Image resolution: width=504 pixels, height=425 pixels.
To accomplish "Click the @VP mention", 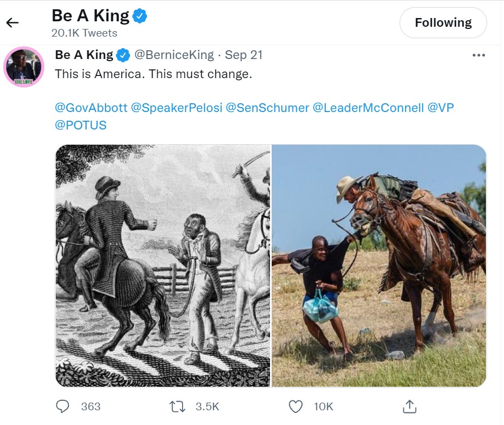I will click(441, 108).
